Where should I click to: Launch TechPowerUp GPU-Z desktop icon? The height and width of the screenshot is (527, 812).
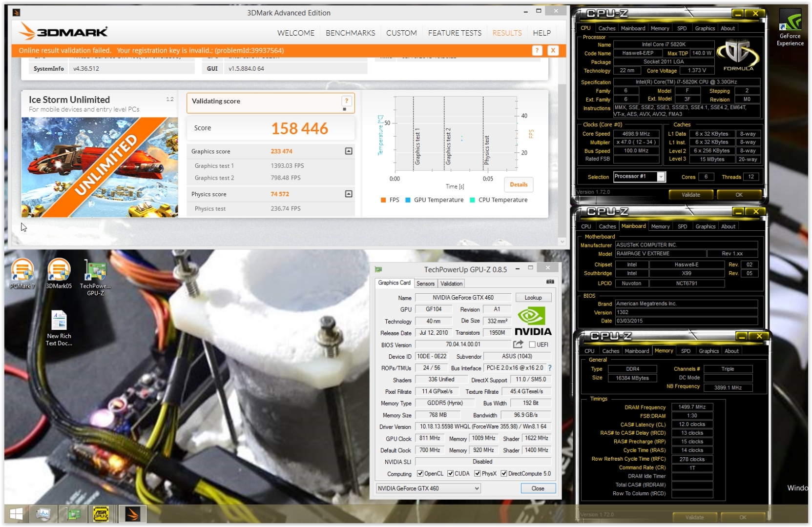[x=95, y=277]
